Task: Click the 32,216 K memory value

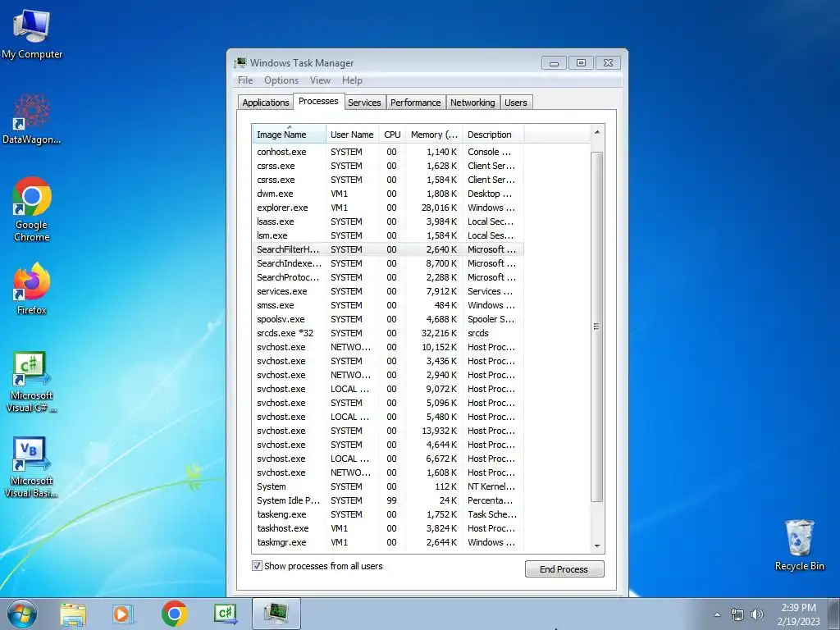Action: click(440, 333)
